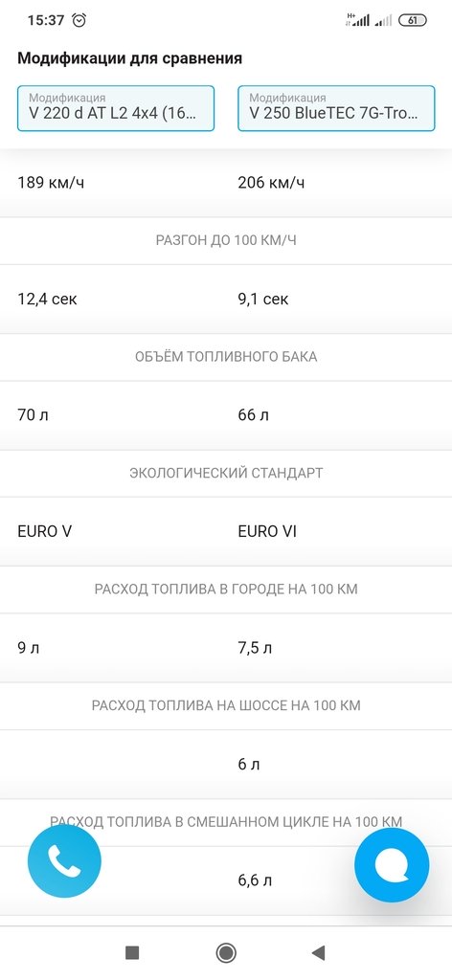Tap the 'Модификации для сравнения' title
Image resolution: width=452 pixels, height=980 pixels.
129,58
